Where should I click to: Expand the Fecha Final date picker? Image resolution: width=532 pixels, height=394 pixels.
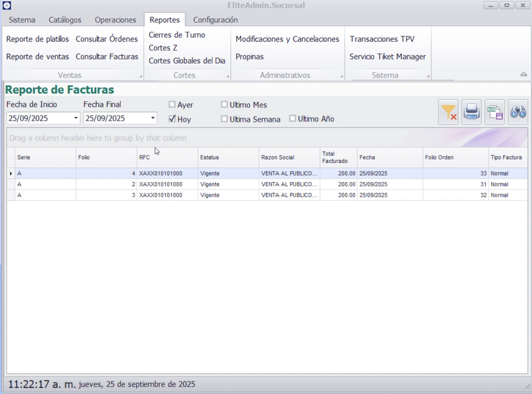point(153,118)
